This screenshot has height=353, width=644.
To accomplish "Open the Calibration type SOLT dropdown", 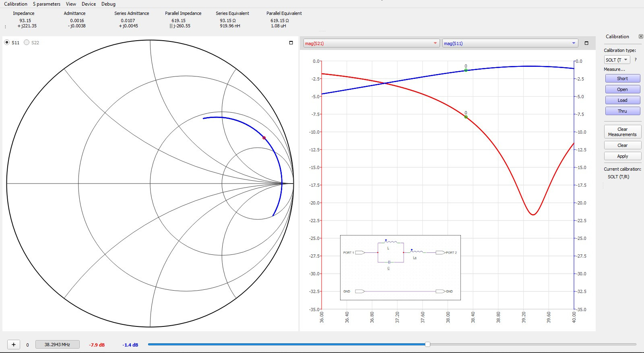I will tap(617, 60).
